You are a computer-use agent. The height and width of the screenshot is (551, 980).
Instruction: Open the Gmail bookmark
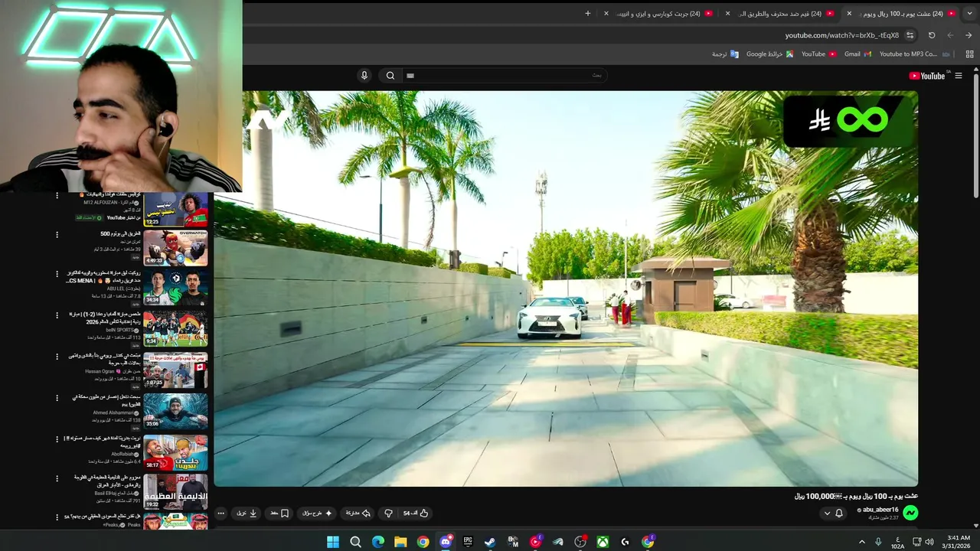[857, 54]
